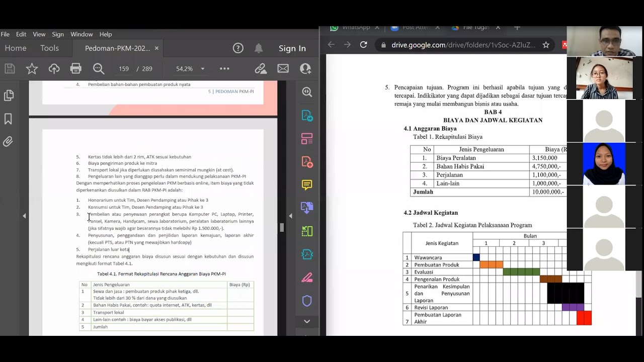Click the Acrobat vertical scrollbar thumb
The height and width of the screenshot is (362, 644).
(282, 227)
